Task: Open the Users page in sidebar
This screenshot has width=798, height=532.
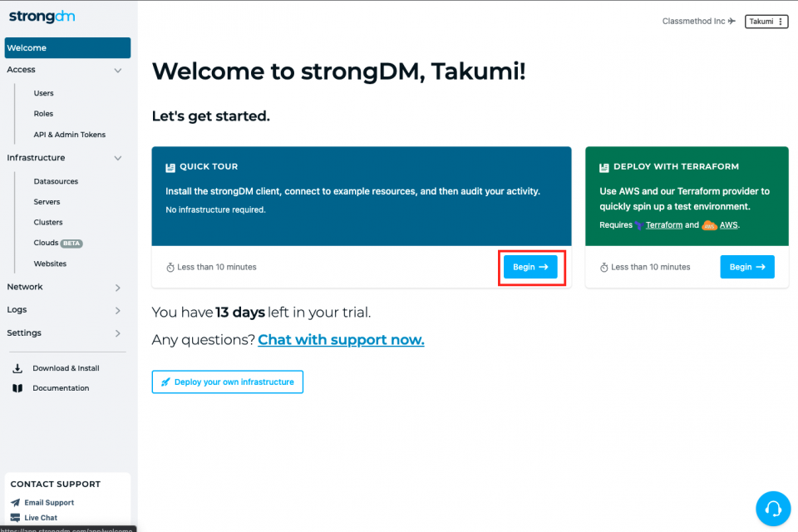Action: point(44,93)
